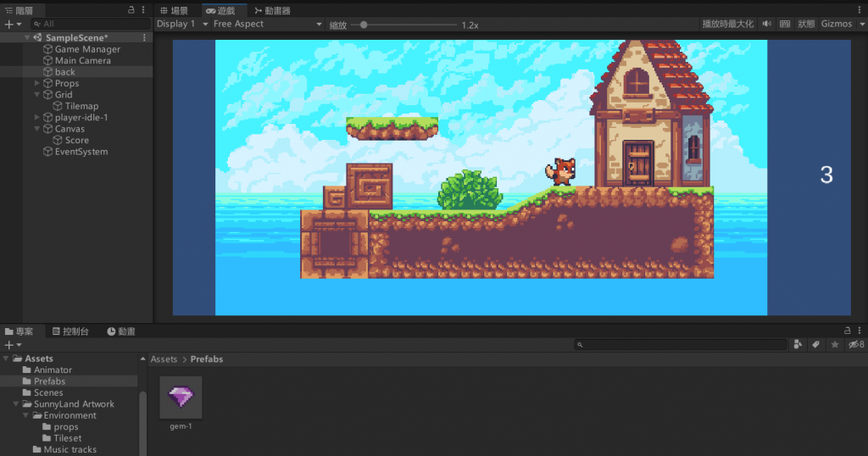The width and height of the screenshot is (868, 456).
Task: Search by label tag icon
Action: click(816, 345)
